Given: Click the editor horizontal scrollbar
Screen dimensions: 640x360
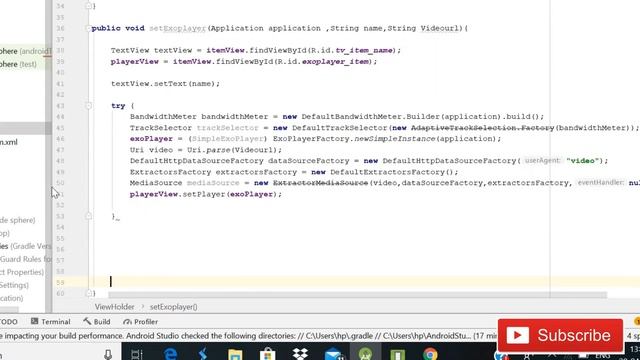Looking at the screenshot, I should [x=358, y=295].
